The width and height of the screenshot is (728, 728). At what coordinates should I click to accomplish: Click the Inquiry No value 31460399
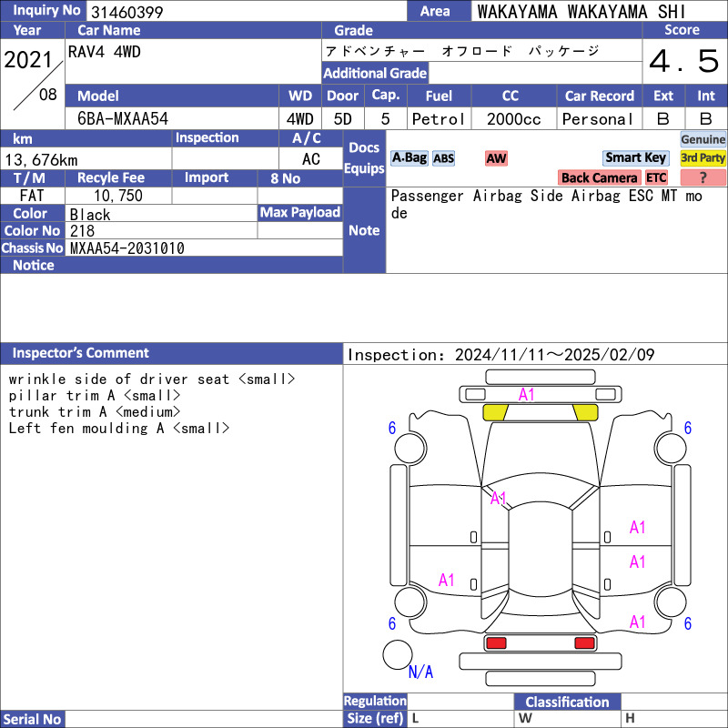126,12
